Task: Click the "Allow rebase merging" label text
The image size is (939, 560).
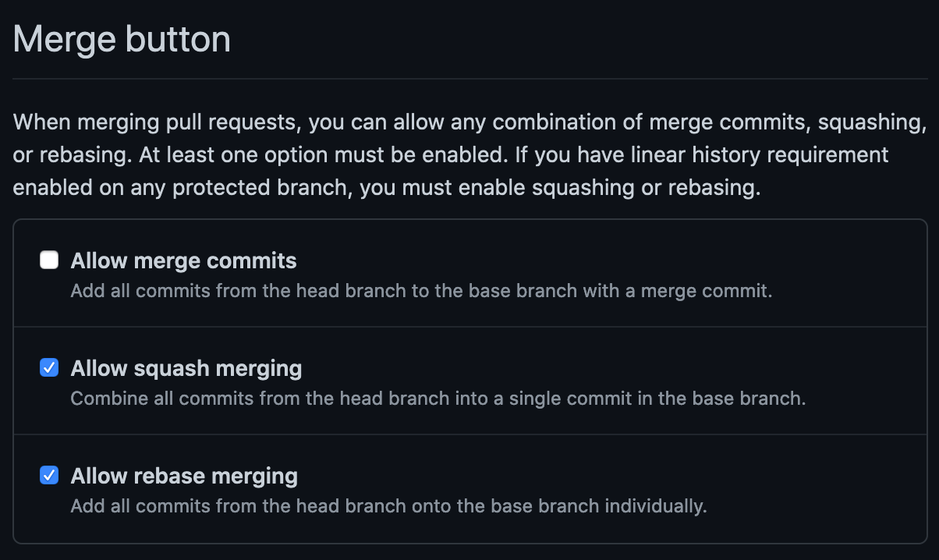Action: point(184,476)
